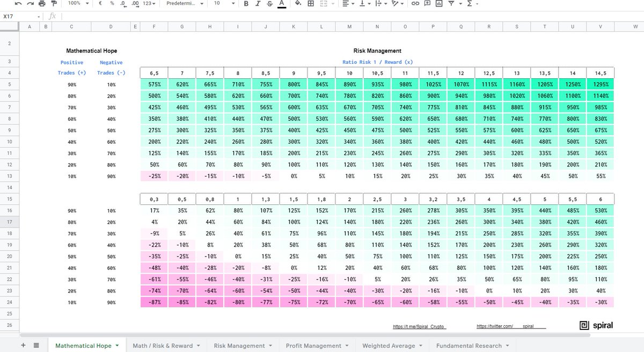Viewport: 644px width, 352px height.
Task: Open the text color picker
Action: click(x=282, y=4)
